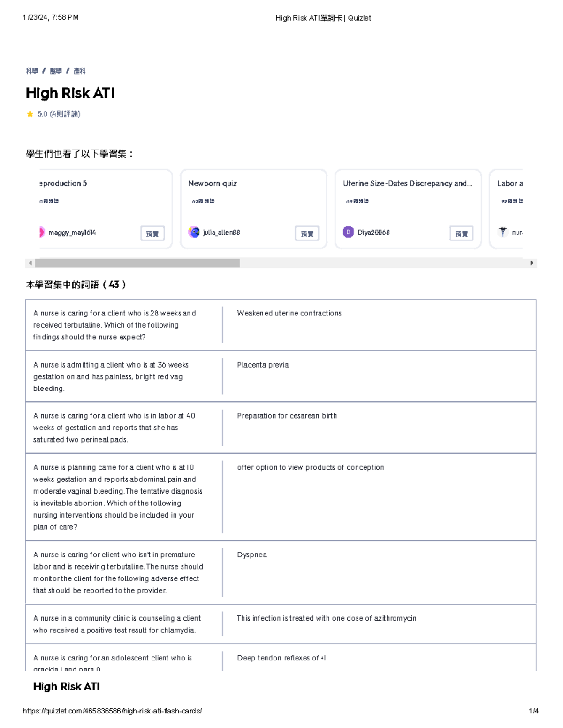563x728 pixels.
Task: Click maggy_may1614's profile avatar
Action: [x=41, y=232]
